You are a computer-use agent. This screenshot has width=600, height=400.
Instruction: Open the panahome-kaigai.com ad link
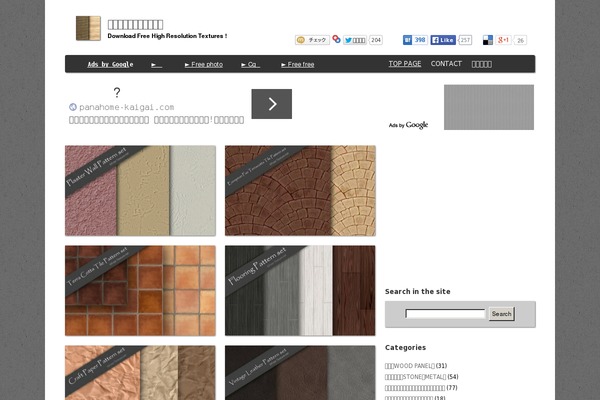[x=127, y=107]
